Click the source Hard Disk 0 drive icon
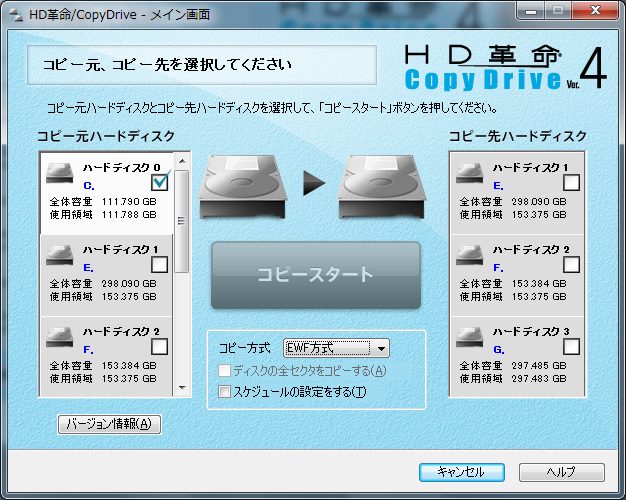 click(59, 173)
